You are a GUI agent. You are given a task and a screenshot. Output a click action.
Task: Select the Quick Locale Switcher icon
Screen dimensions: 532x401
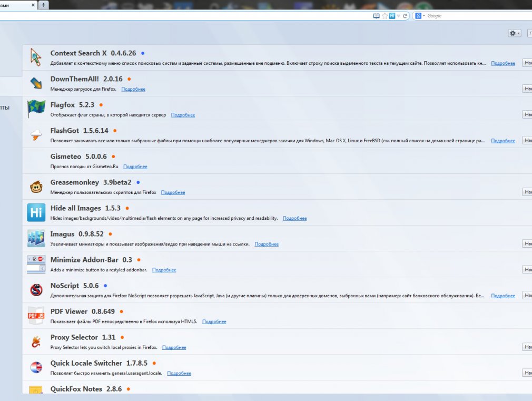pos(36,367)
